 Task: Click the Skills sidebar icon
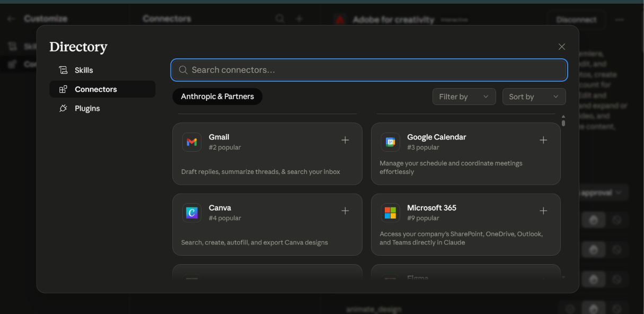(x=63, y=70)
